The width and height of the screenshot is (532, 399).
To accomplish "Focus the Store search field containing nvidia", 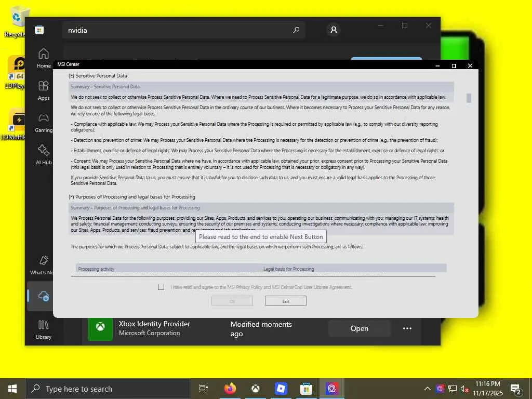I will click(x=183, y=30).
